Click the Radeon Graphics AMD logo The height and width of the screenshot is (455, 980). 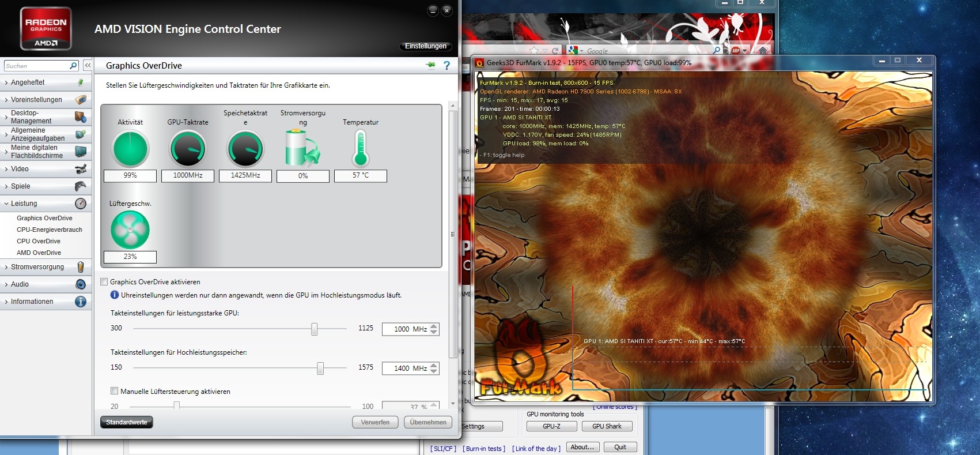point(46,29)
